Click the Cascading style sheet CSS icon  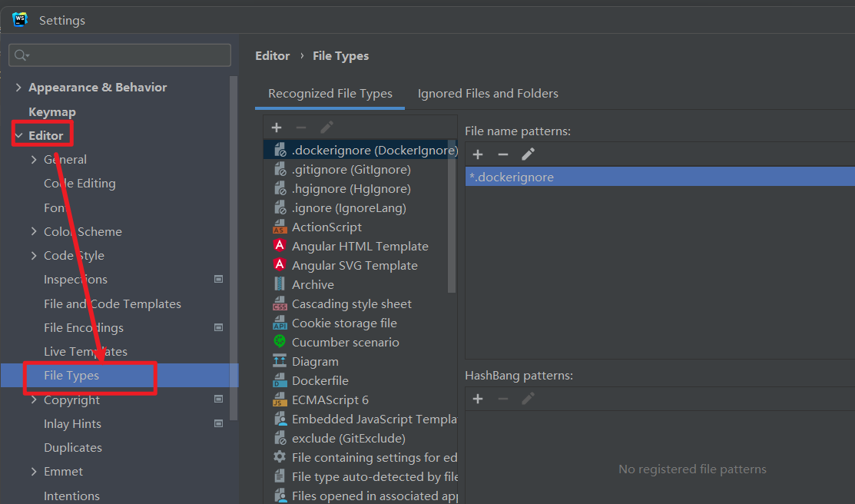tap(280, 303)
